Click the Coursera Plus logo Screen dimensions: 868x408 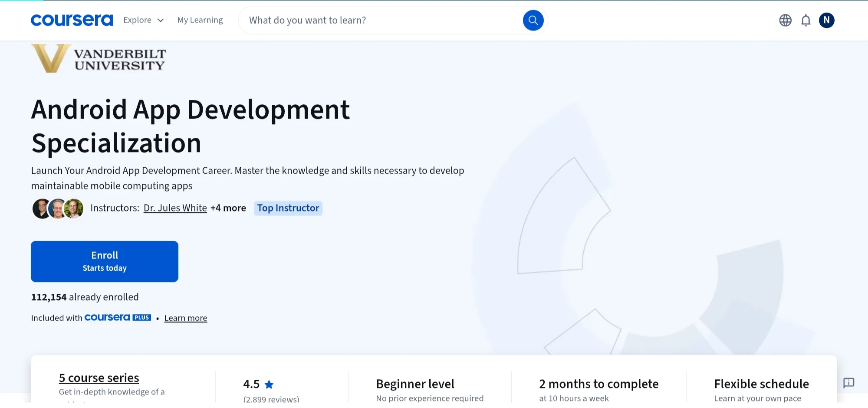click(x=118, y=318)
